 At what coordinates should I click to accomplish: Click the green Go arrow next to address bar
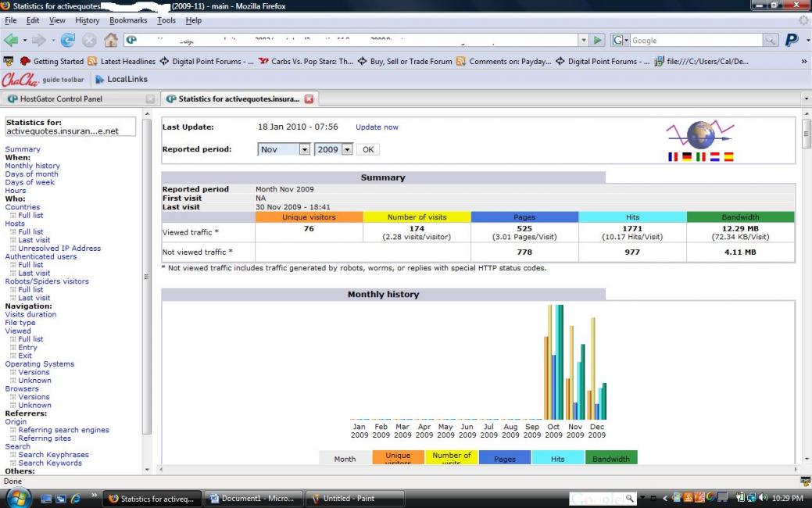click(x=598, y=40)
